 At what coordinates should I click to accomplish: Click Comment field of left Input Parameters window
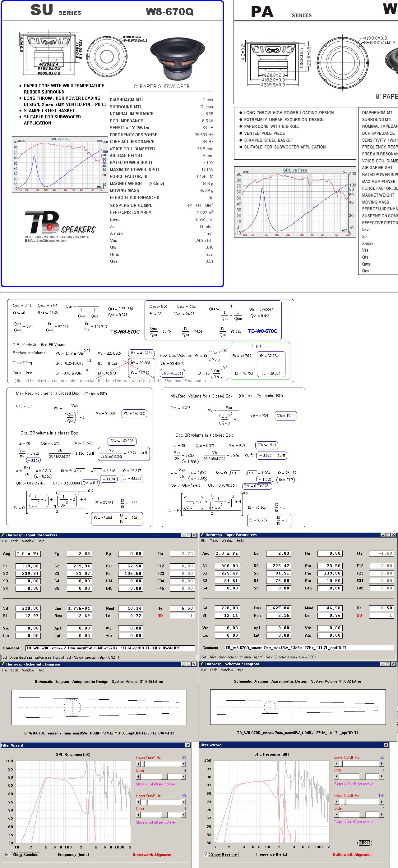point(110,648)
